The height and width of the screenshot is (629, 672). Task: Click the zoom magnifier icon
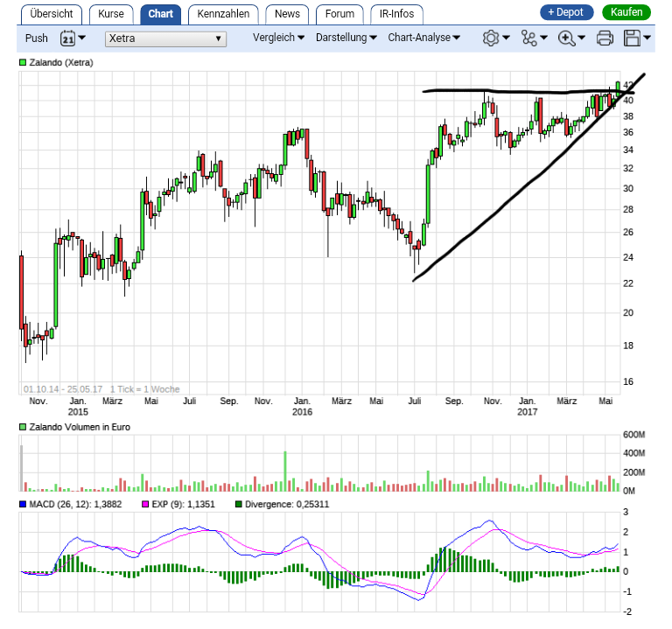click(x=566, y=38)
